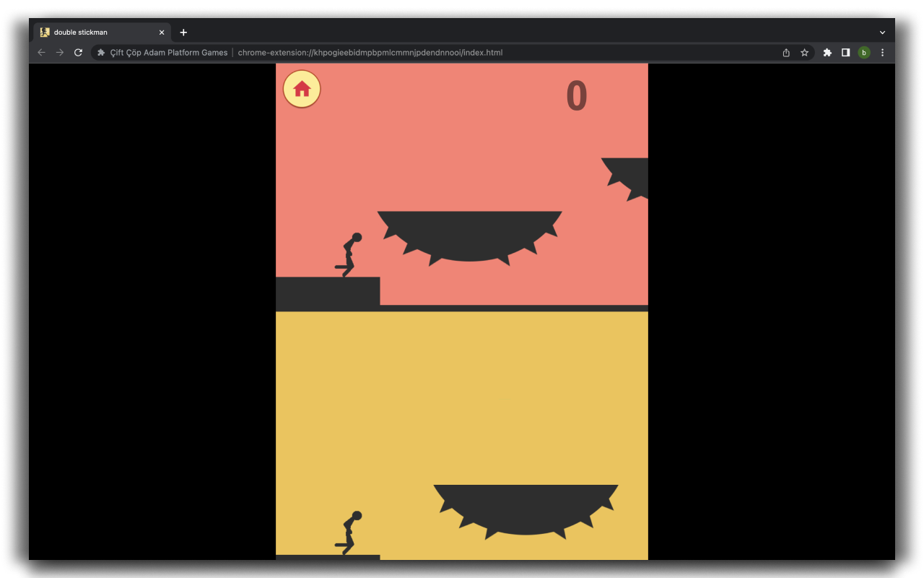Click the chrome-extension URL in the address bar

(x=370, y=53)
